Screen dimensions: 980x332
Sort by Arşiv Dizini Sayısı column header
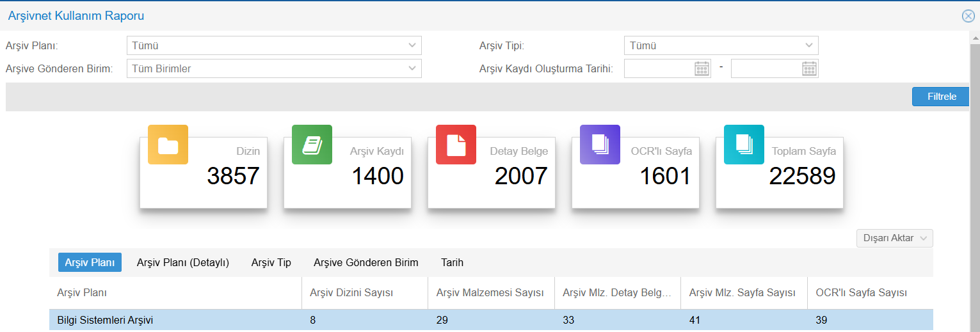351,293
